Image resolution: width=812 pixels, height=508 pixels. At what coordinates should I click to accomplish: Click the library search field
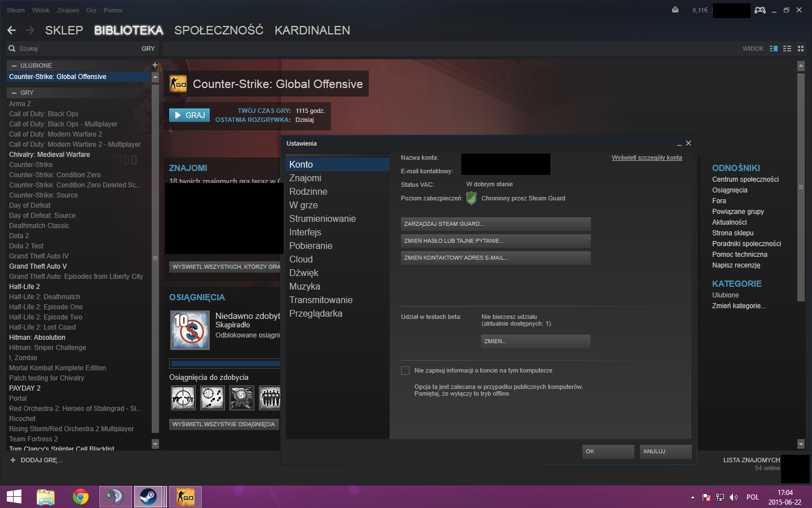tap(79, 49)
